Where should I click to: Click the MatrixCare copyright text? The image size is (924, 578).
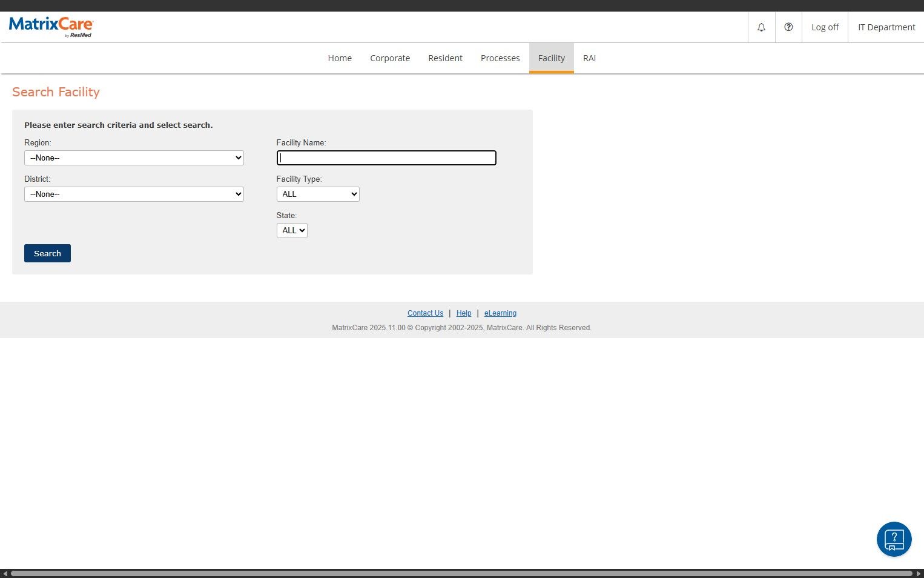pyautogui.click(x=461, y=328)
